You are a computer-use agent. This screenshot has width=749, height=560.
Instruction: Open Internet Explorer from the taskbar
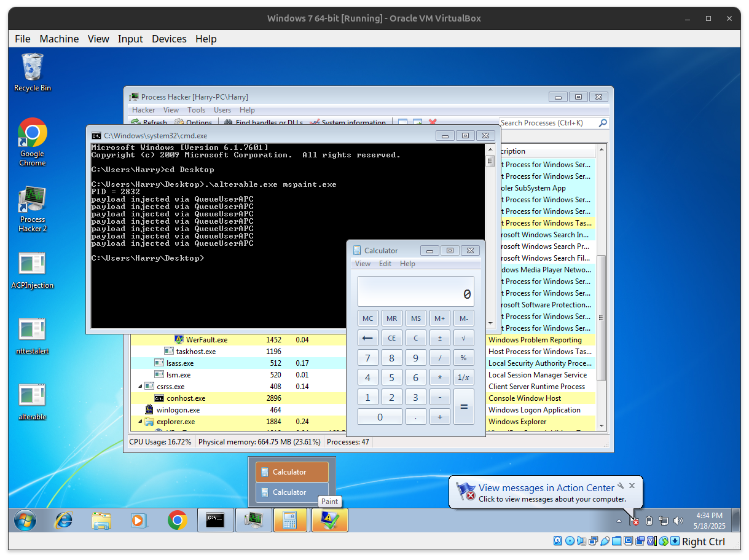click(63, 521)
